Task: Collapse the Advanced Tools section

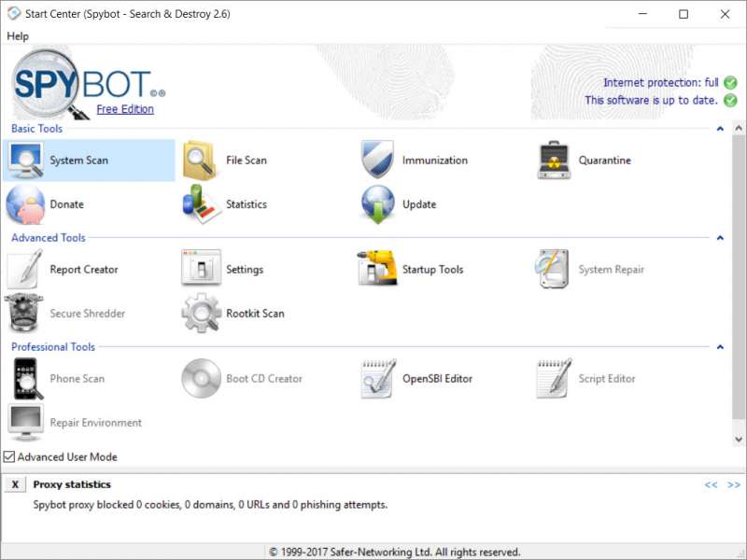Action: pos(720,238)
